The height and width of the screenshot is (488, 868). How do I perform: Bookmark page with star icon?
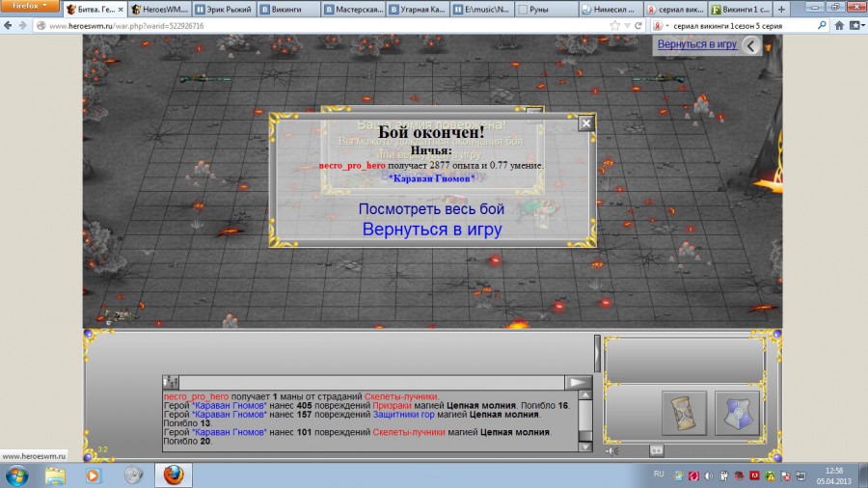[x=614, y=25]
